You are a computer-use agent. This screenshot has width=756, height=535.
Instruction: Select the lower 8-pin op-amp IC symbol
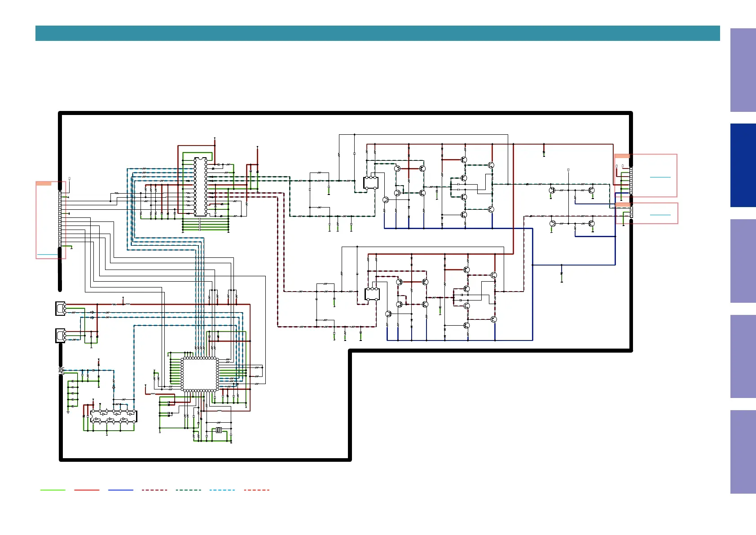click(x=372, y=295)
